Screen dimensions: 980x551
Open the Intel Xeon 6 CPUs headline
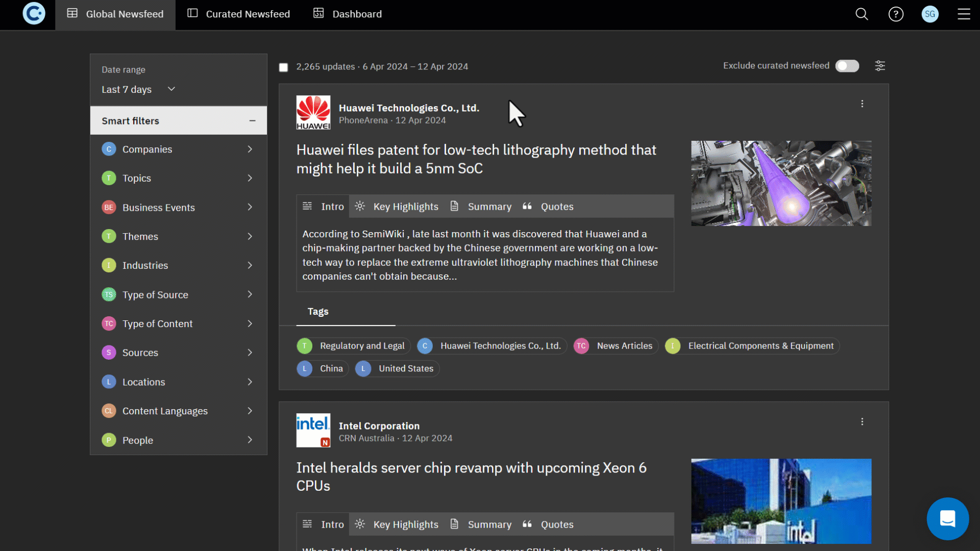(472, 477)
